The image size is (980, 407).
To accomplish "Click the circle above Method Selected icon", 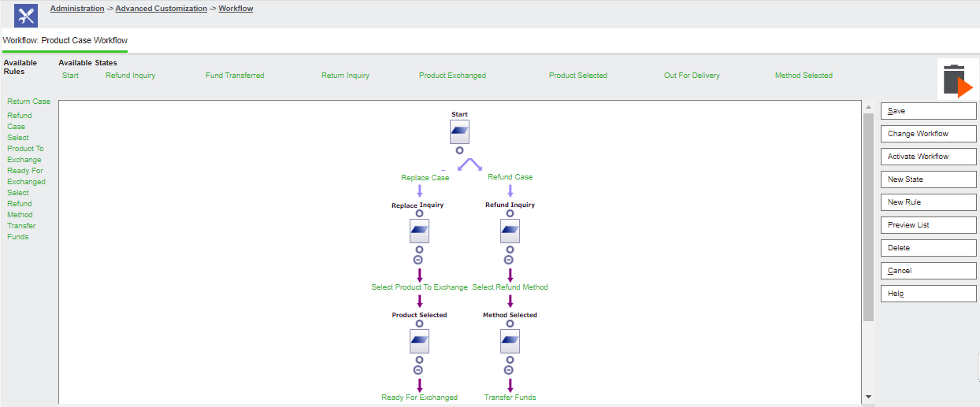I will [x=510, y=324].
